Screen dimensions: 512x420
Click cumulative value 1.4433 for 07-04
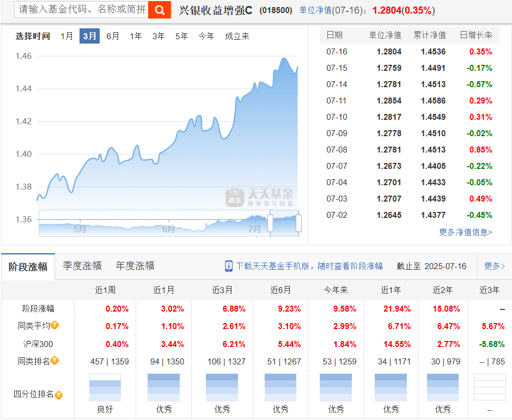[434, 182]
